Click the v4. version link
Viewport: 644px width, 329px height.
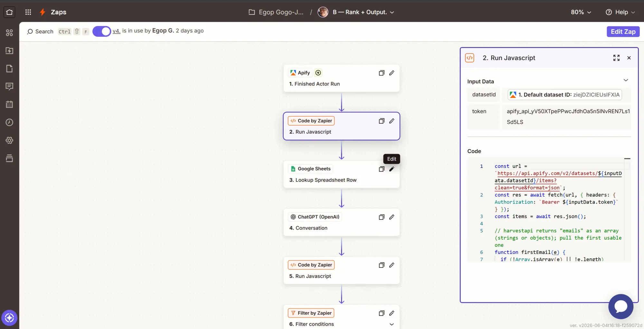click(x=116, y=31)
